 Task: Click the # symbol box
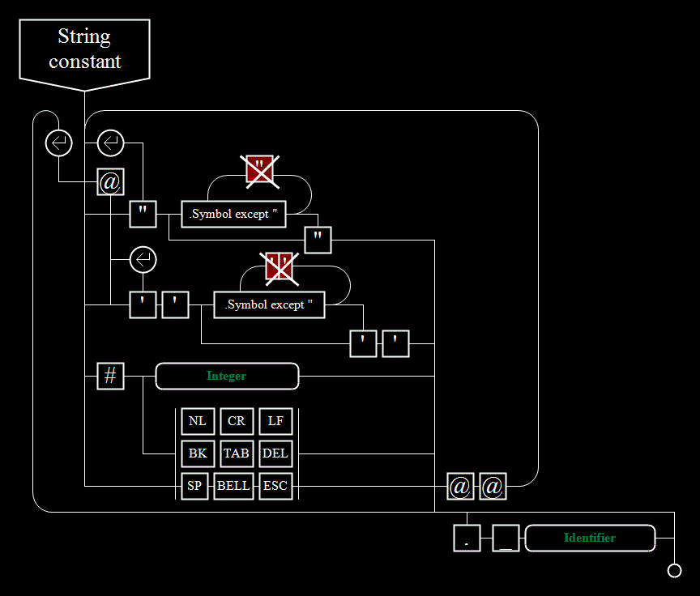(x=110, y=376)
